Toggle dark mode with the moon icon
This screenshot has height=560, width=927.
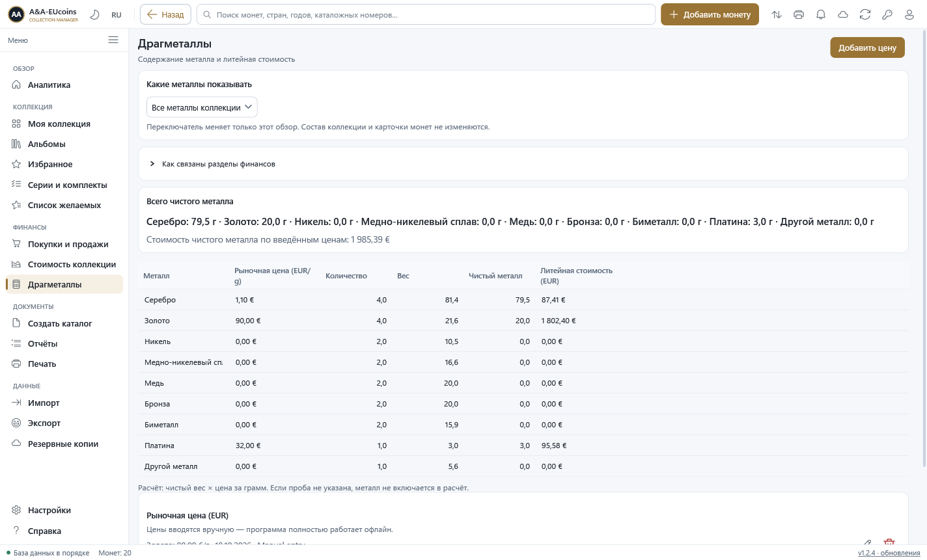tap(95, 14)
